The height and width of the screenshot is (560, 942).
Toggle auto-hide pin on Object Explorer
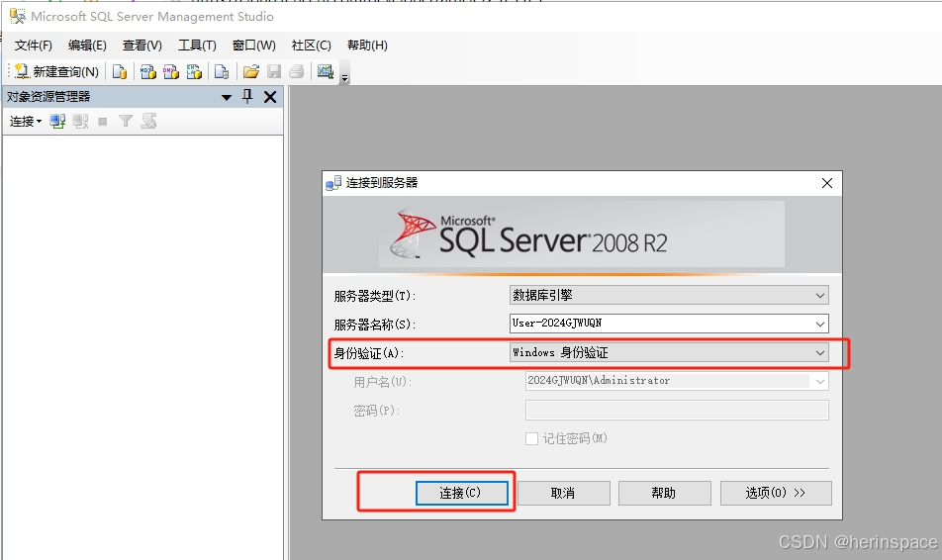247,96
